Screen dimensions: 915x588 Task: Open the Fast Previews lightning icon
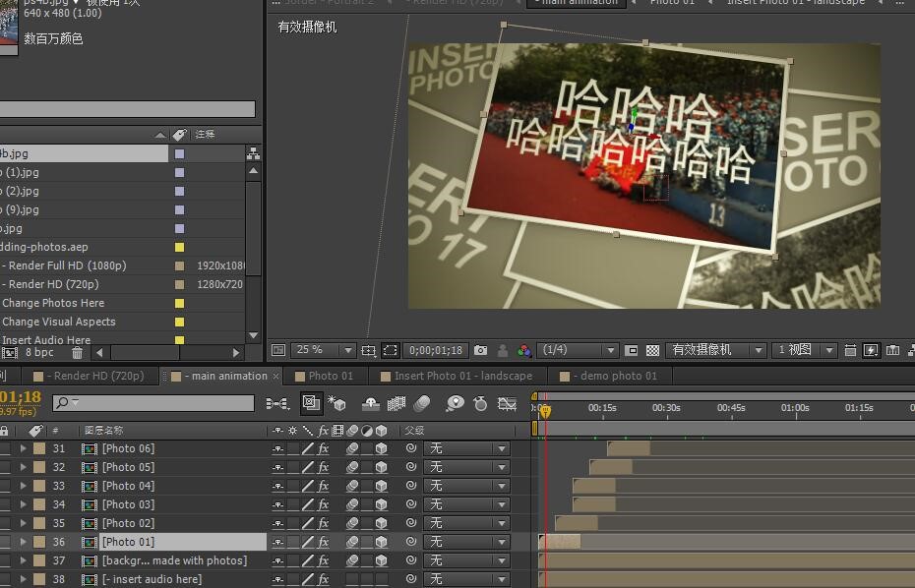pos(871,350)
